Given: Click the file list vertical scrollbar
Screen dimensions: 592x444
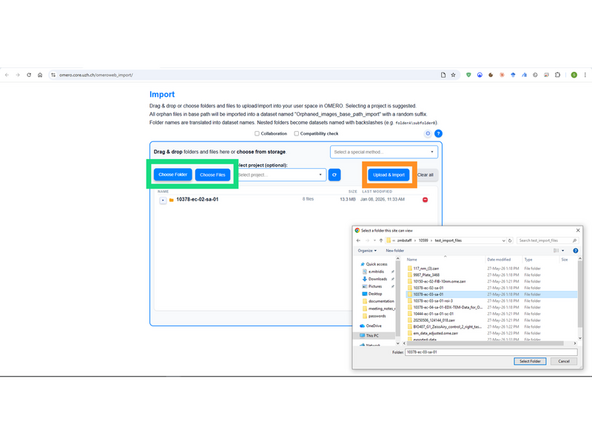Looking at the screenshot, I should click(x=580, y=293).
